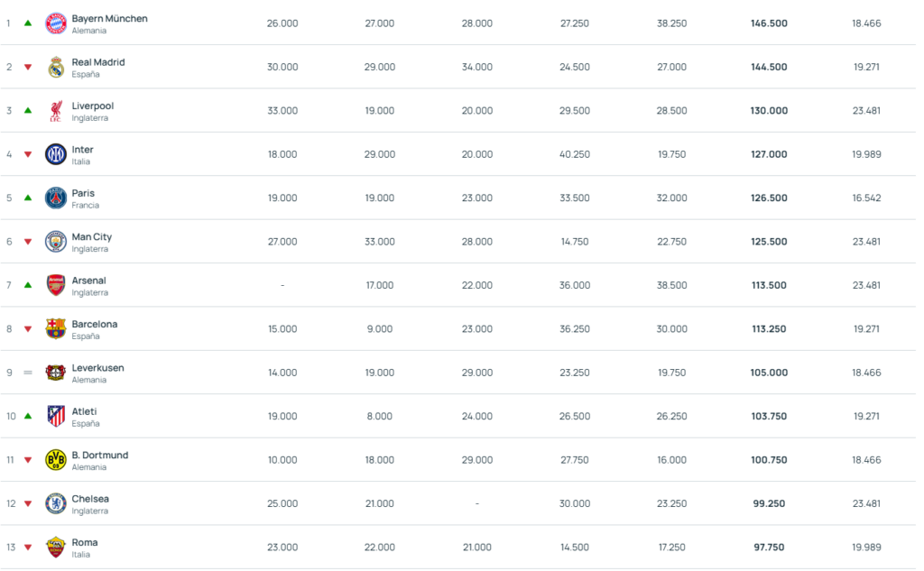The width and height of the screenshot is (924, 571).
Task: Open the Bayern München team name link
Action: (109, 19)
